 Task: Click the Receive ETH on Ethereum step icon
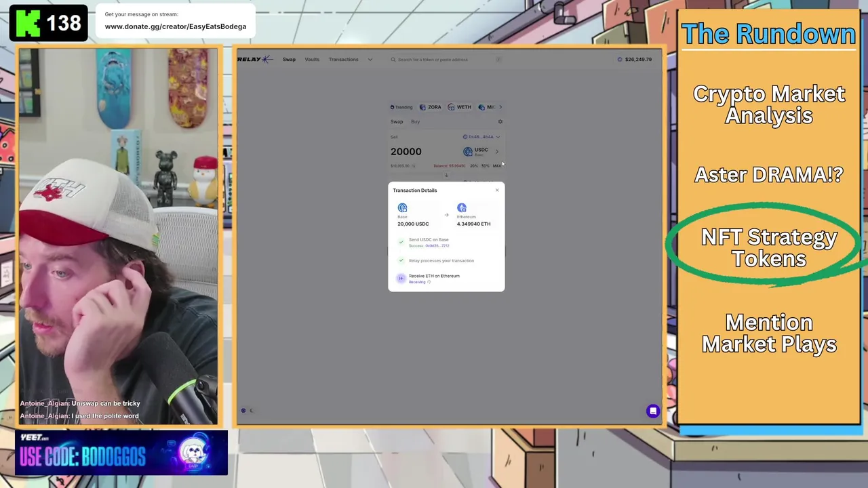(401, 278)
